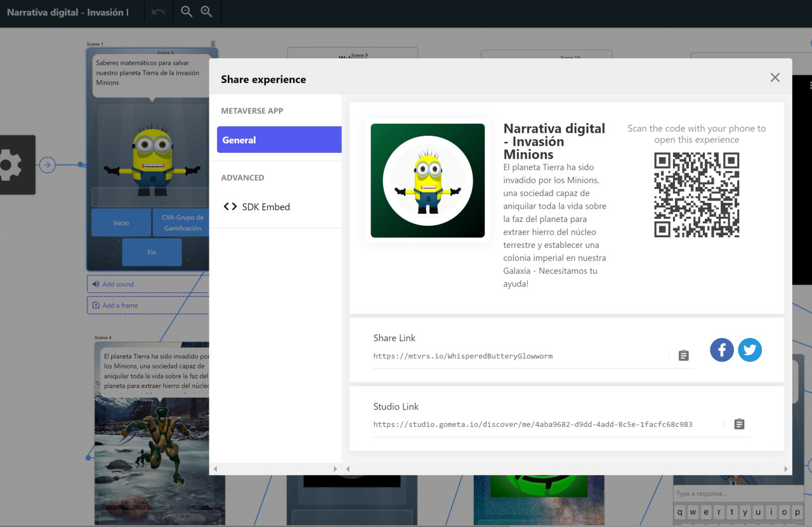
Task: Click the frame icon beside Add a frame
Action: coord(96,305)
